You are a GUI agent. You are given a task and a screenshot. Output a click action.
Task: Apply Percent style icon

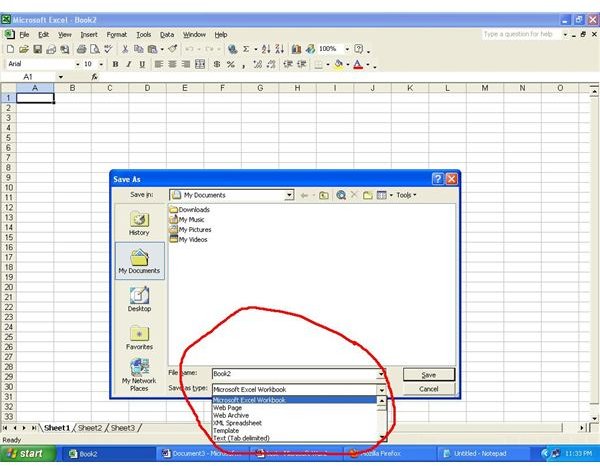tap(230, 64)
